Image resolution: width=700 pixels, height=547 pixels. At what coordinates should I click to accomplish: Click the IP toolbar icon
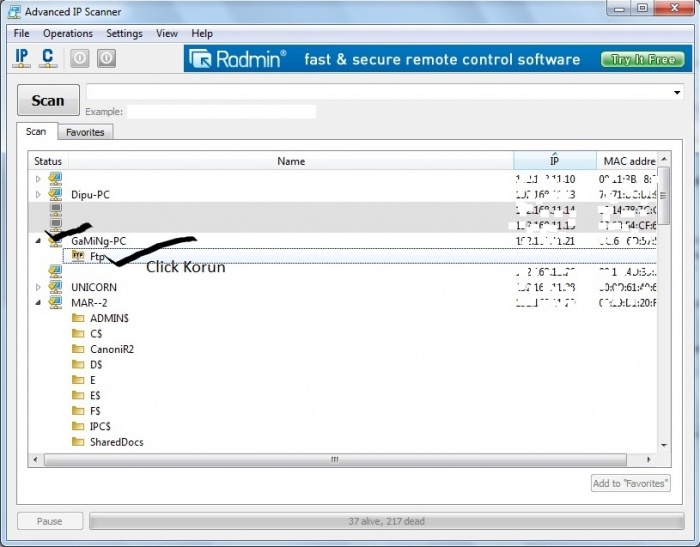pos(21,58)
